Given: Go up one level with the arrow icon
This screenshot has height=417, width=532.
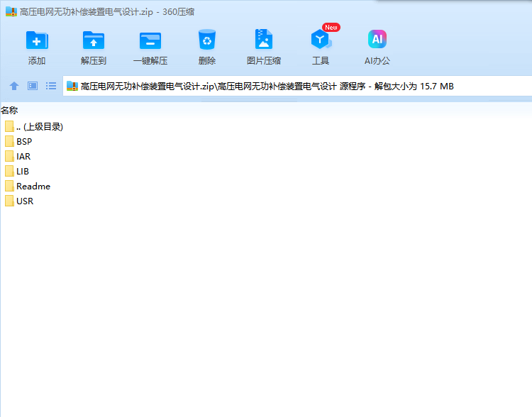Looking at the screenshot, I should [14, 86].
